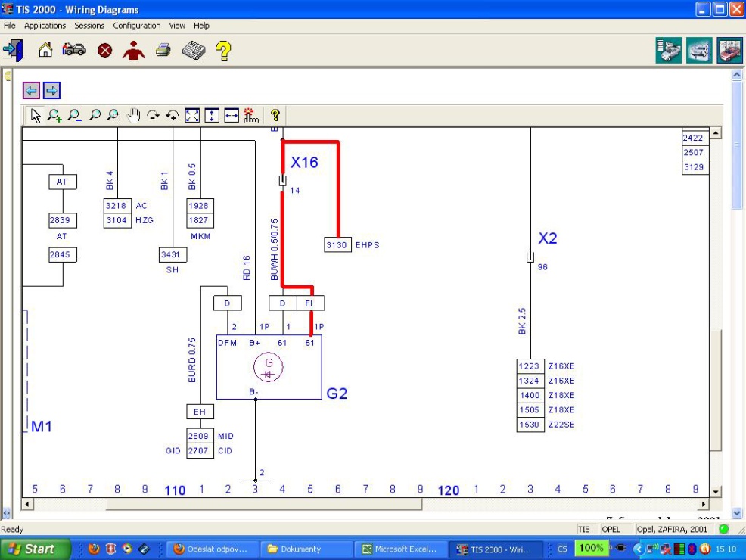Go to previous diagram page with left arrow
746x560 pixels.
click(x=31, y=91)
